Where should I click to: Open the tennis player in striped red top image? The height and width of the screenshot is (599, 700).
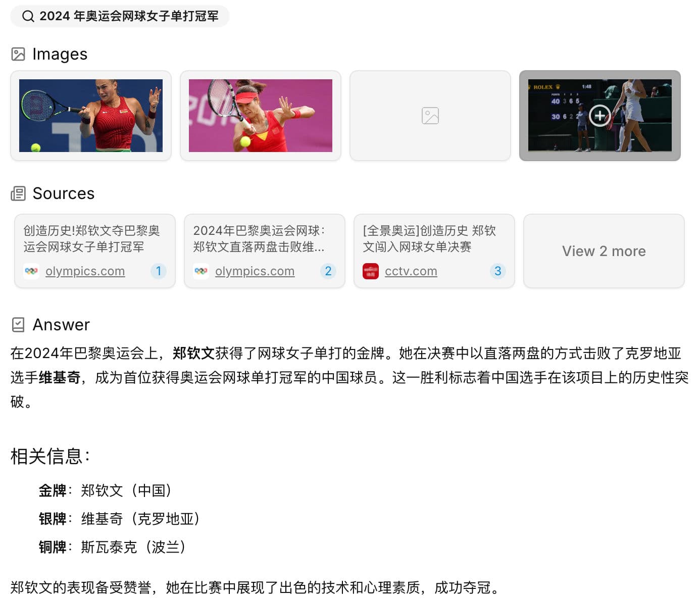(x=91, y=116)
